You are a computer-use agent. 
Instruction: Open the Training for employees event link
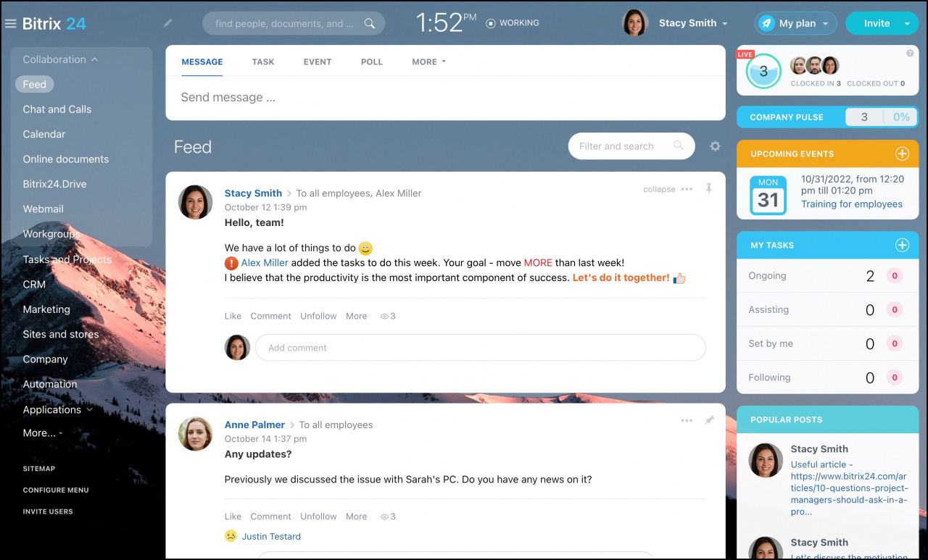coord(852,204)
